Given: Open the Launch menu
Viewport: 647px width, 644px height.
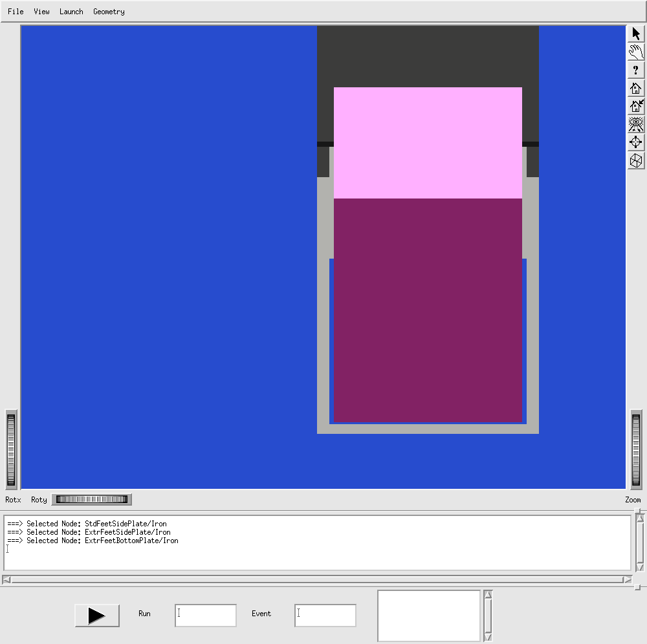Looking at the screenshot, I should click(71, 12).
